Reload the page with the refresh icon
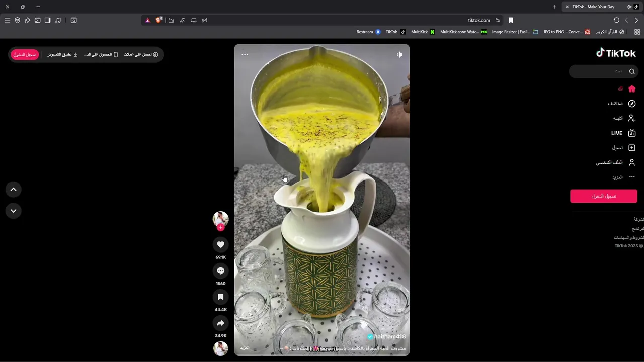This screenshot has width=644, height=362. coord(616,20)
